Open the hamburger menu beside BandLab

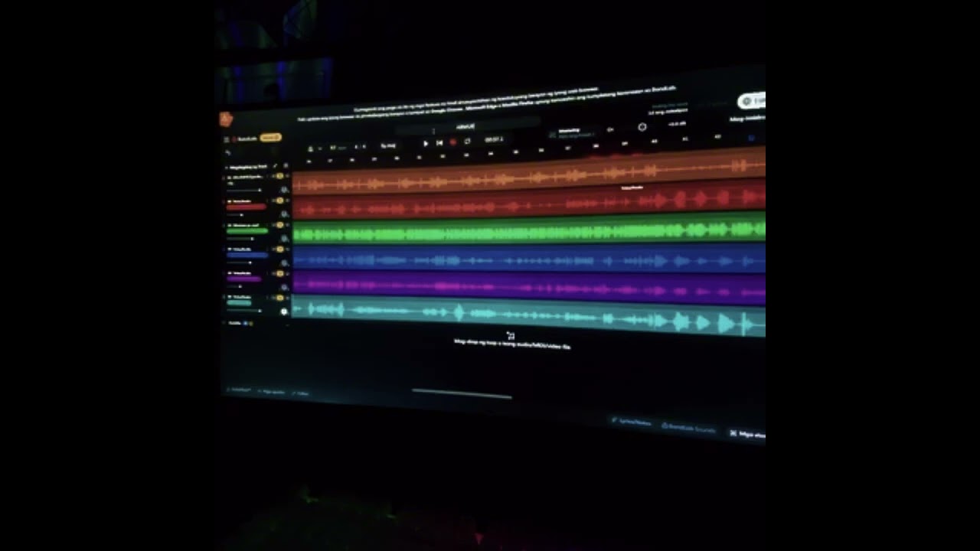[226, 139]
